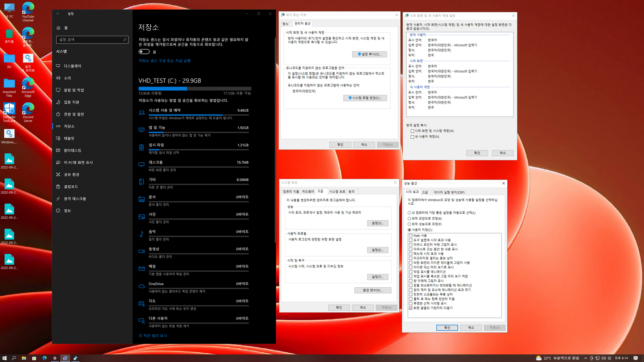Open YouTube Channel desktop shortcut
Image resolution: width=644 pixels, height=362 pixels.
pyautogui.click(x=28, y=12)
